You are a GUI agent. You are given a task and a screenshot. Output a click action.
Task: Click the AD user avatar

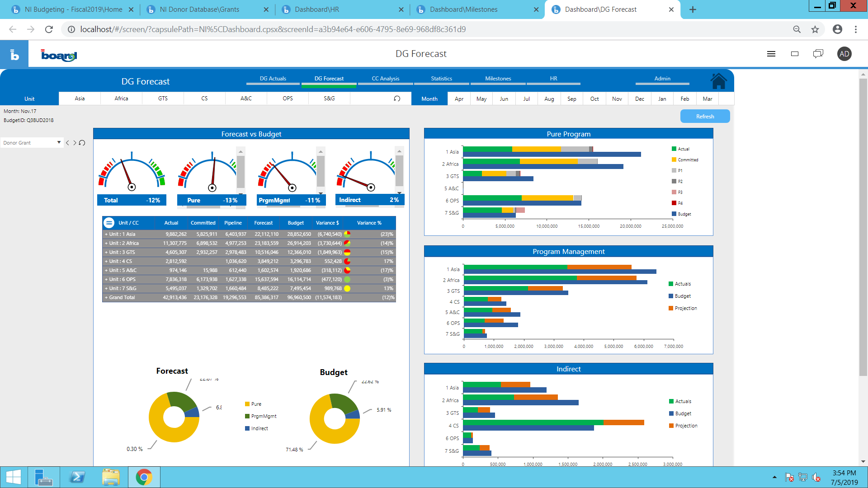pos(844,54)
